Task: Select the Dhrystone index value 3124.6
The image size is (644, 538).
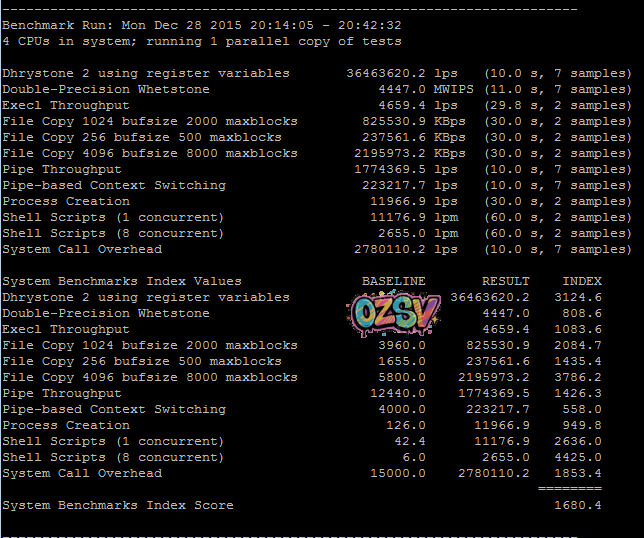Action: pos(578,297)
